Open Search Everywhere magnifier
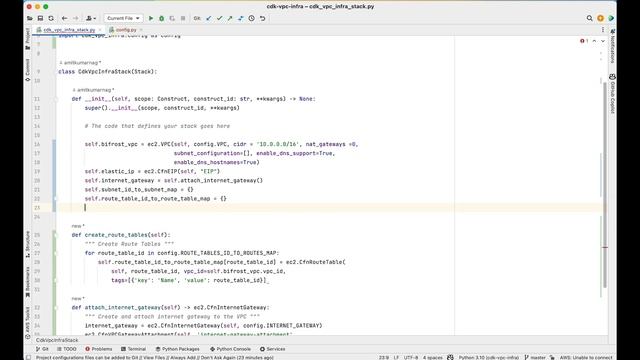This screenshot has height=360, width=640. pyautogui.click(x=589, y=18)
